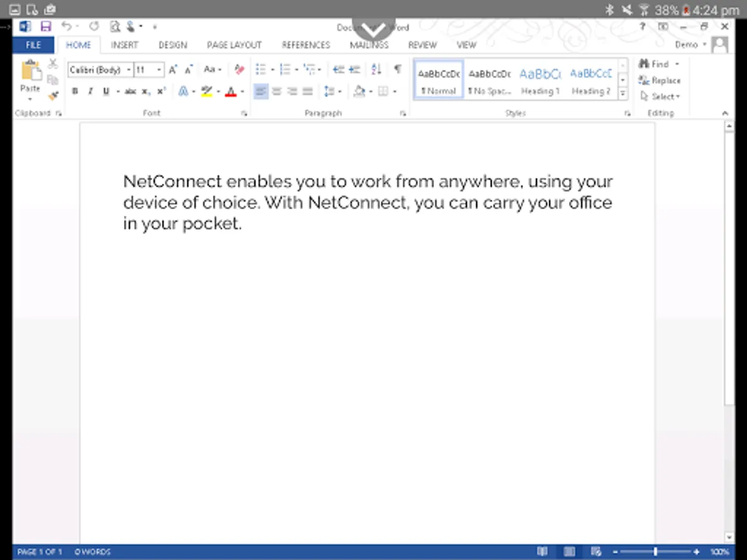This screenshot has width=747, height=560.
Task: Pick the red Font Color button
Action: click(x=231, y=91)
